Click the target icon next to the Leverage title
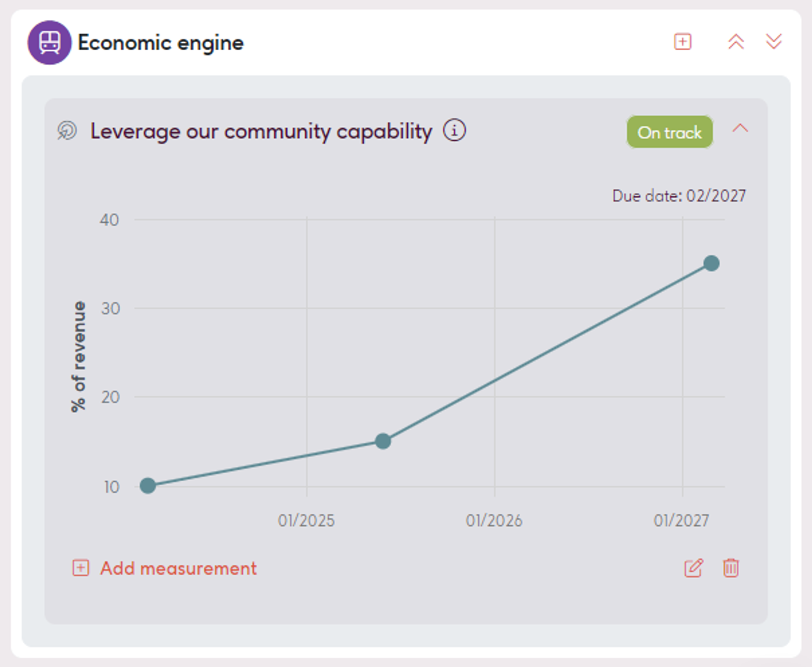Screen dimensions: 812x667 (x=67, y=130)
